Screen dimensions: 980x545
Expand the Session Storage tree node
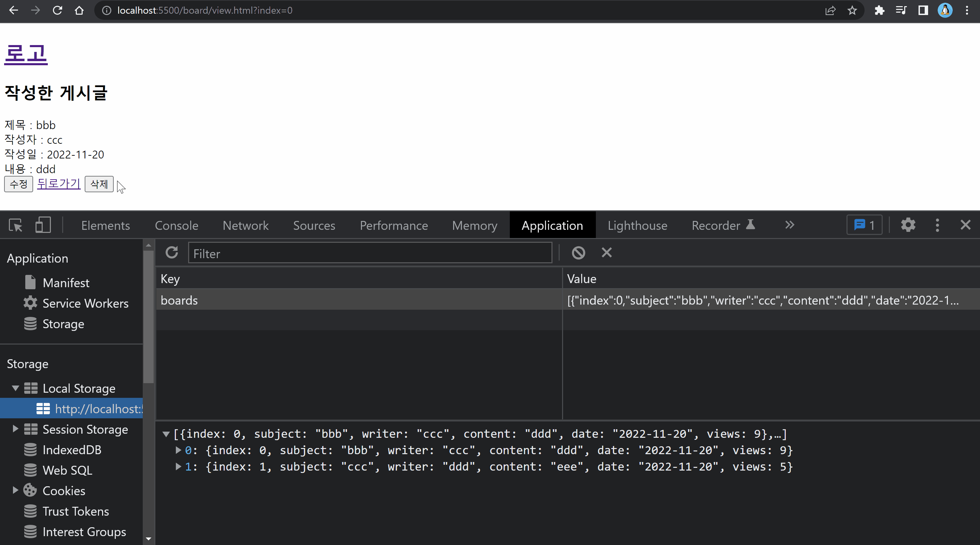point(15,429)
